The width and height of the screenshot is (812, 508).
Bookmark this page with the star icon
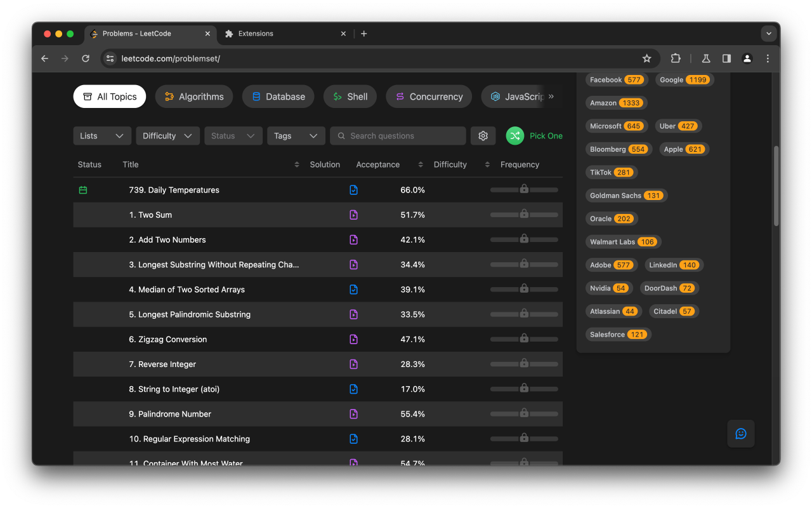click(x=646, y=58)
